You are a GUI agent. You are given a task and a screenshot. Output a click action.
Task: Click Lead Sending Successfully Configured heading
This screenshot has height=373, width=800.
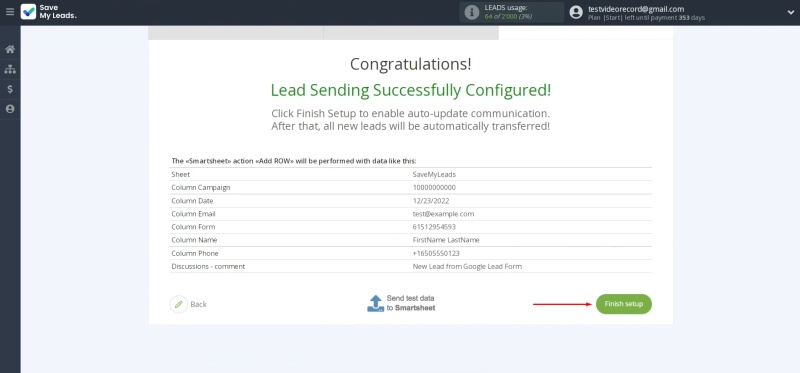tap(411, 90)
